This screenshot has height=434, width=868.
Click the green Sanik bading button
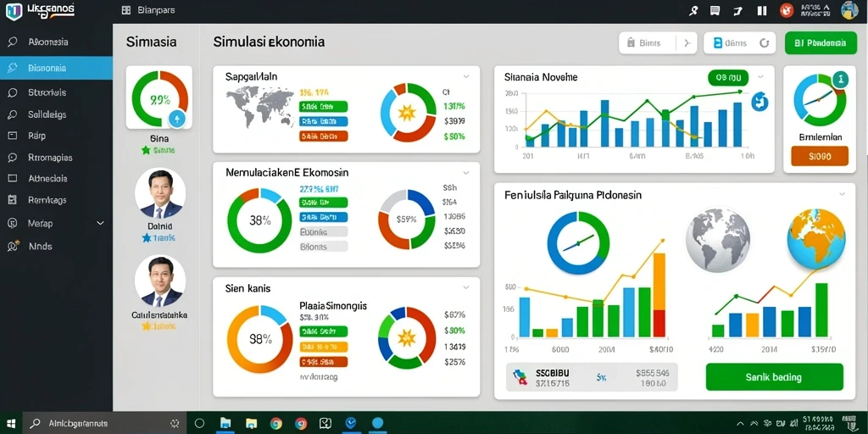point(774,377)
